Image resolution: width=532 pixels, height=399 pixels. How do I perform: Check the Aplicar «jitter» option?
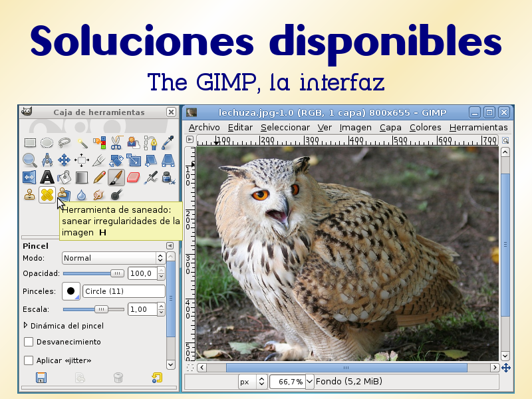(28, 360)
